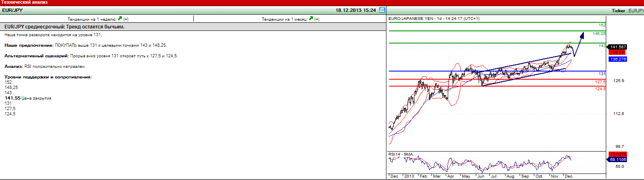Image resolution: width=644 pixels, height=180 pixels.
Task: Click the red 139.84 price tag
Action: (616, 52)
